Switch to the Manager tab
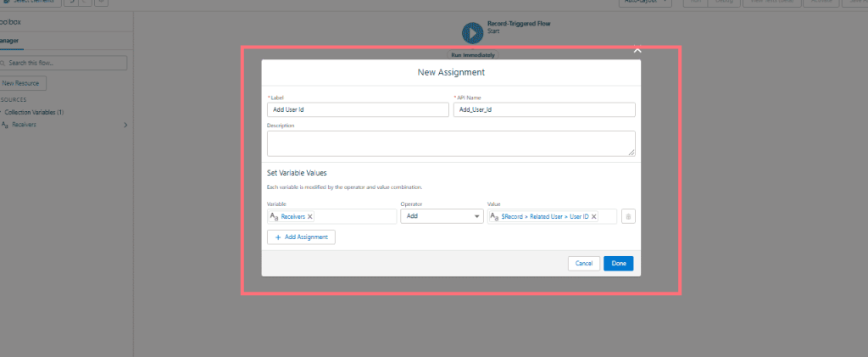868x357 pixels. 10,41
